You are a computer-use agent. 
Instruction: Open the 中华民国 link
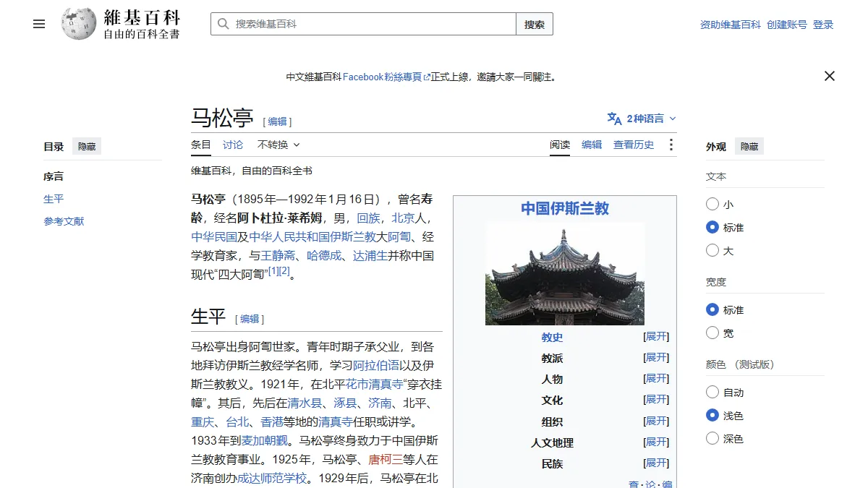pyautogui.click(x=214, y=236)
